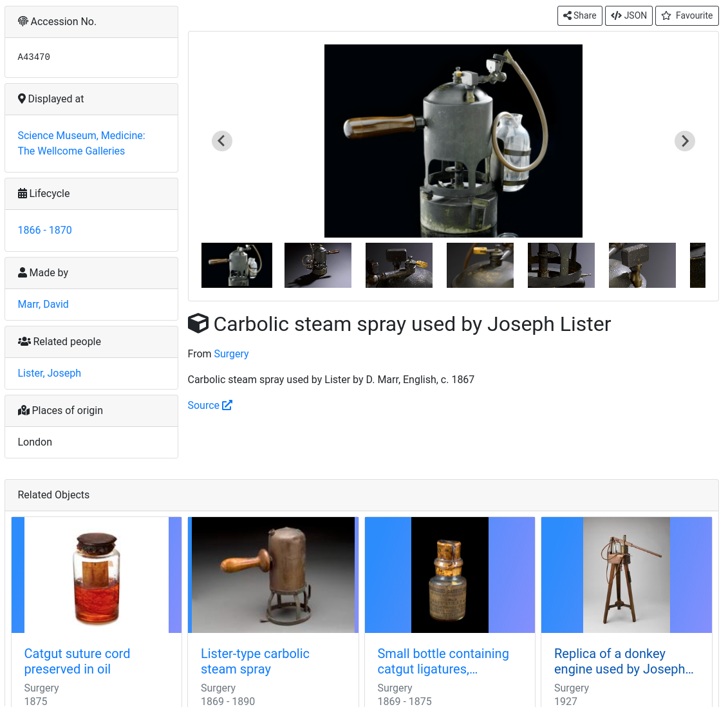
Task: Open the JSON view button
Action: pyautogui.click(x=629, y=16)
